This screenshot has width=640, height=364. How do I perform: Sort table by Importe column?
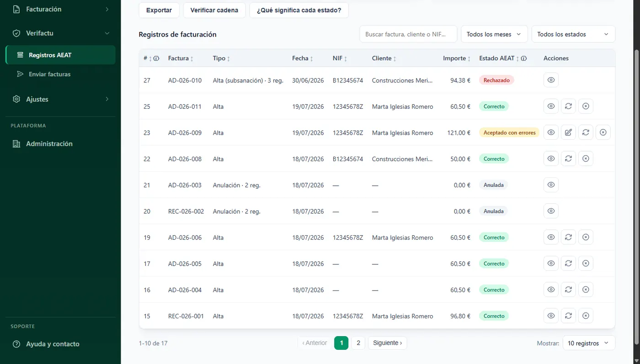(x=457, y=58)
